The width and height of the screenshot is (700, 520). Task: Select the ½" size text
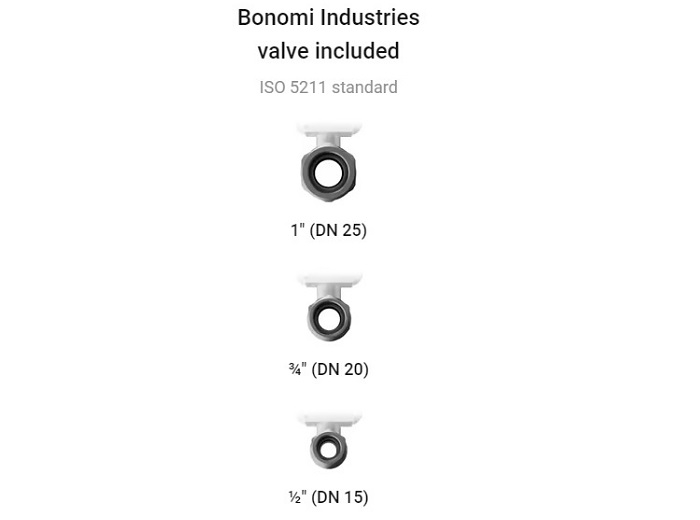click(296, 496)
